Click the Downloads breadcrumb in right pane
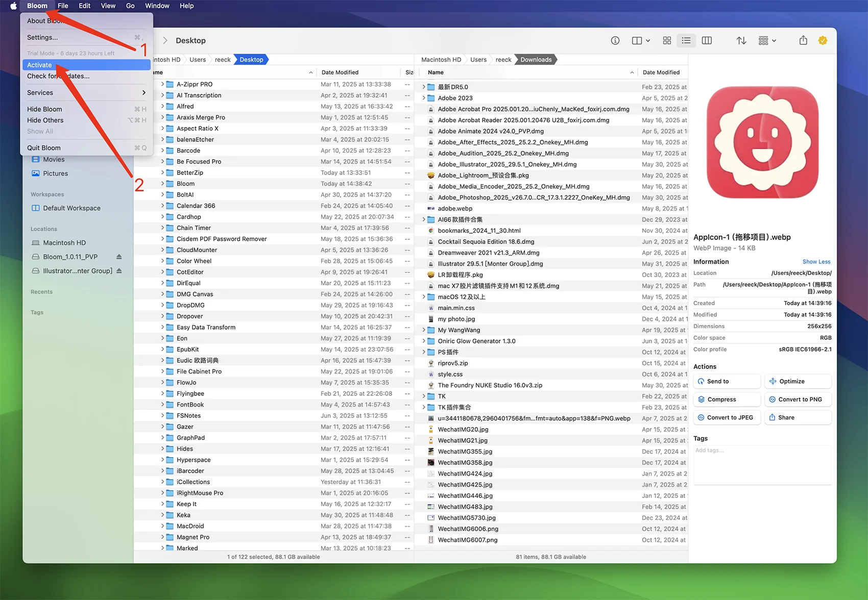The image size is (868, 600). (x=536, y=60)
